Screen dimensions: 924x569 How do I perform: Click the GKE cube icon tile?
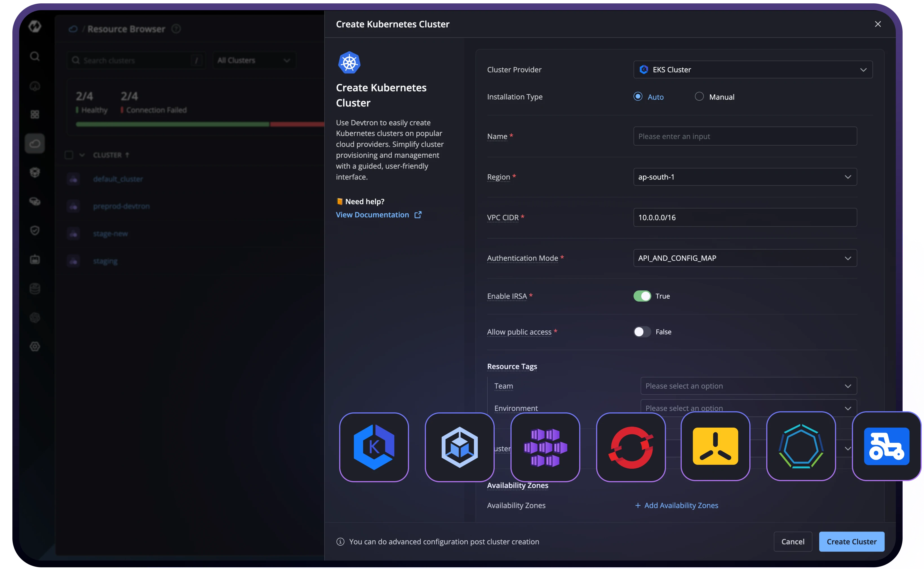[459, 447]
